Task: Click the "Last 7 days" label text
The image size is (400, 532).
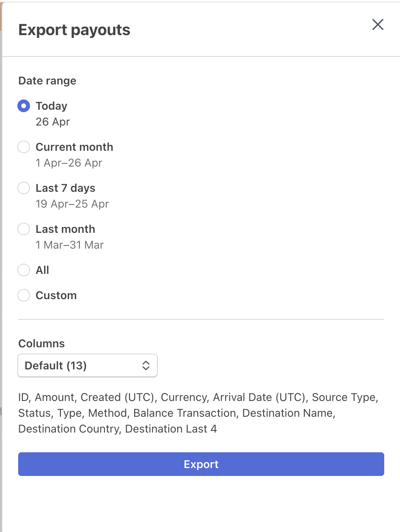Action: pos(65,188)
